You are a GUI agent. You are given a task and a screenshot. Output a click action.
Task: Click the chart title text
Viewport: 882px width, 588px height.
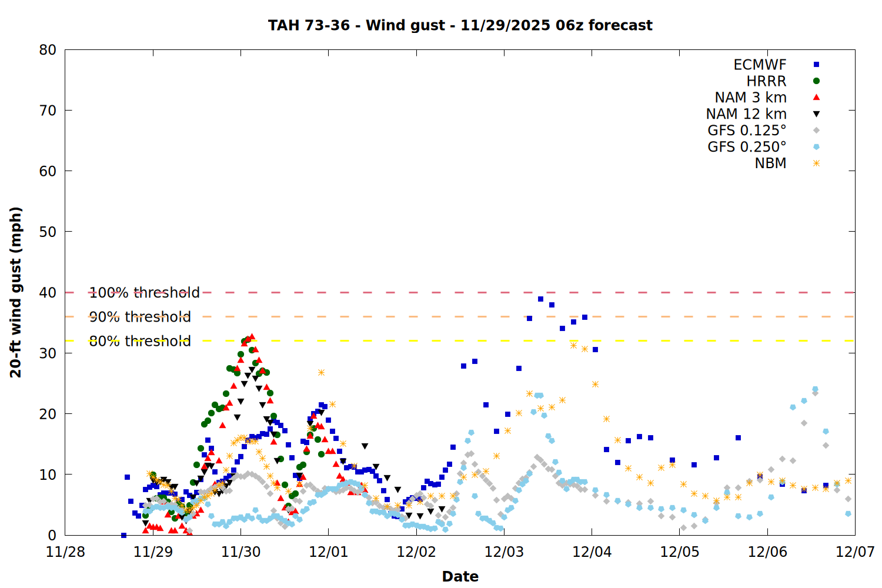[460, 25]
